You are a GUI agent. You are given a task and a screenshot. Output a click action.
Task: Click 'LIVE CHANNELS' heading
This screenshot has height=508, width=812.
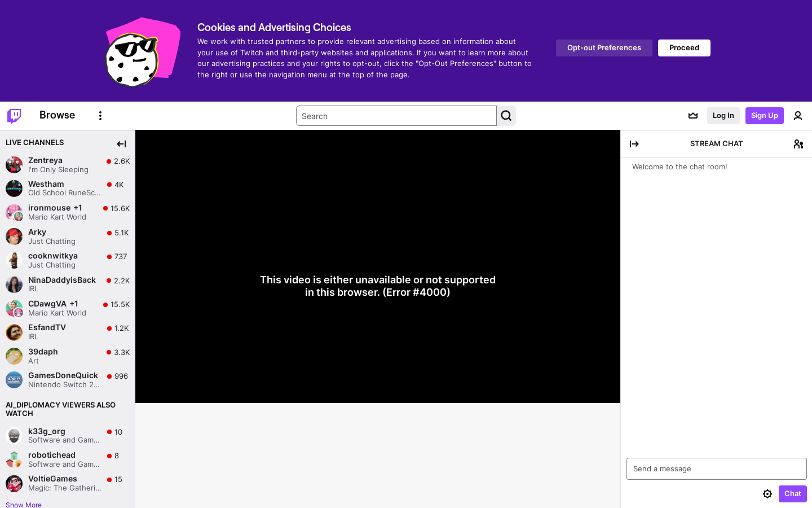point(34,142)
